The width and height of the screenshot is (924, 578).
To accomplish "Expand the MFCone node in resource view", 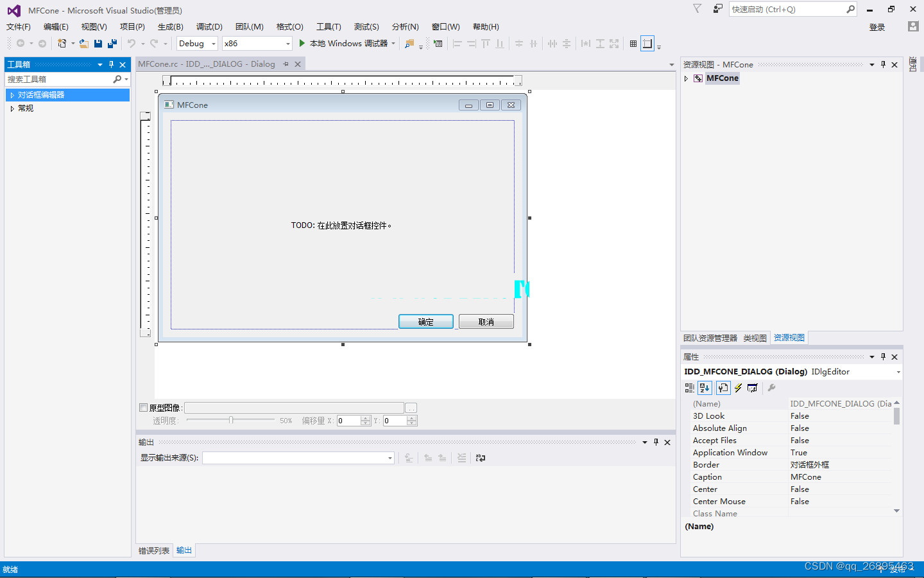I will click(687, 78).
